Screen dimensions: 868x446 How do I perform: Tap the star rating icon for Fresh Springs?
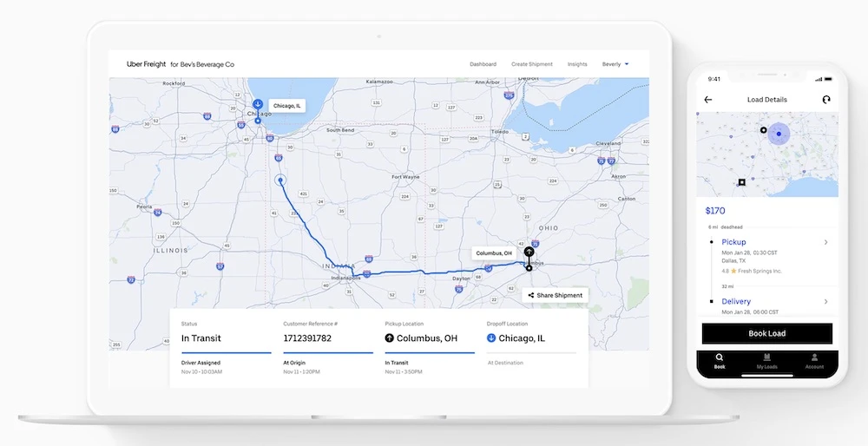[733, 271]
